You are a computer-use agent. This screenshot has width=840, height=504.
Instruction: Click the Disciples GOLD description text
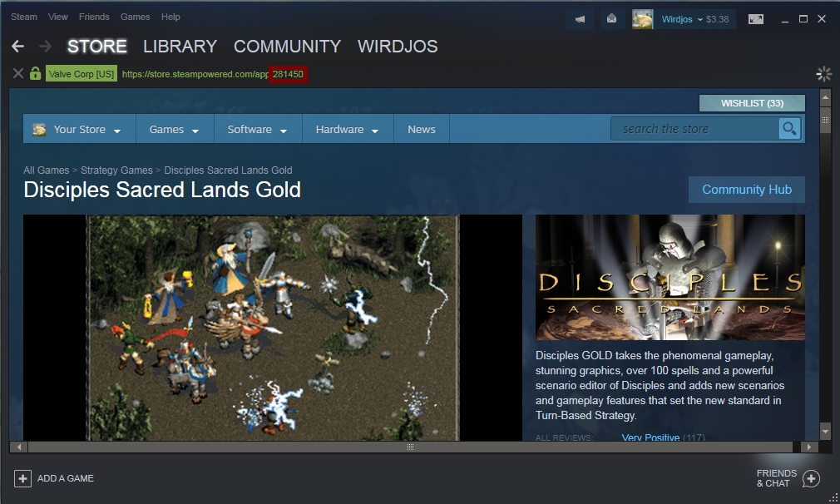click(x=660, y=386)
